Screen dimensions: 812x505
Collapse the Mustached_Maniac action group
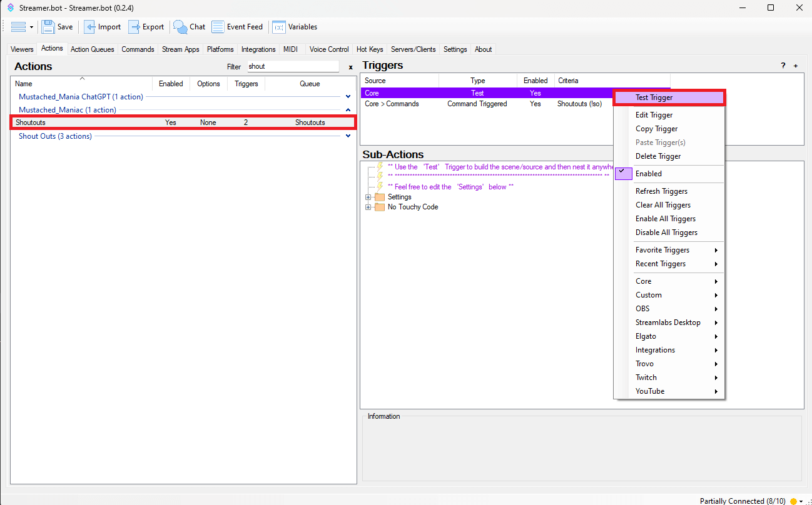348,110
